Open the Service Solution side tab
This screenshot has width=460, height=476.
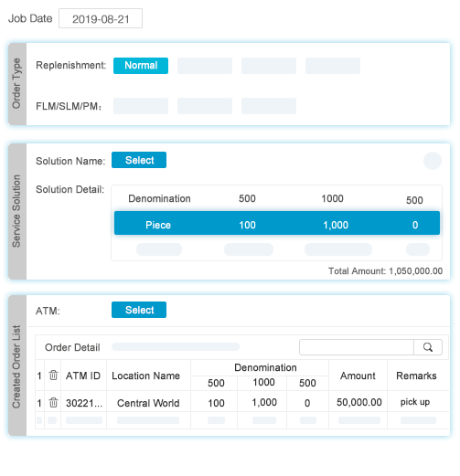click(x=17, y=211)
